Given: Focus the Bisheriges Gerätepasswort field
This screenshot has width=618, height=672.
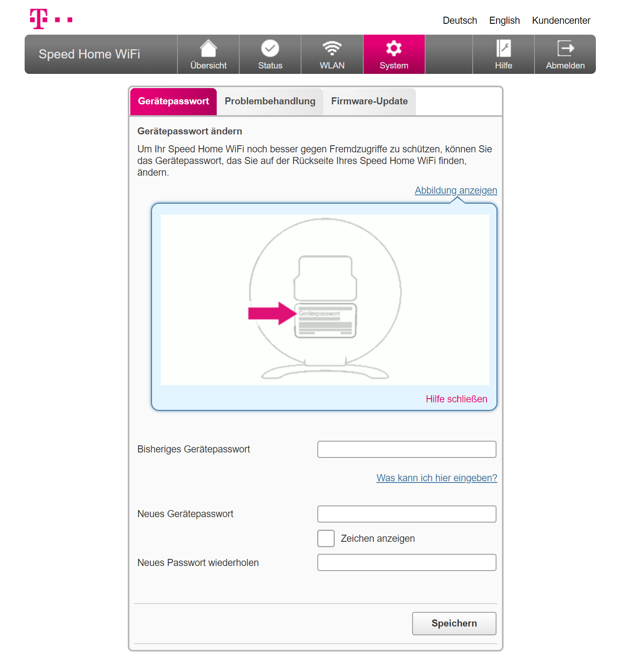Looking at the screenshot, I should (x=407, y=450).
